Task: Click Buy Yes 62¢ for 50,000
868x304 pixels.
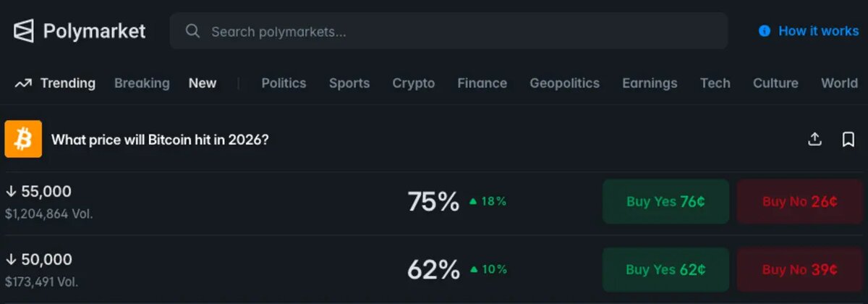Action: click(665, 269)
